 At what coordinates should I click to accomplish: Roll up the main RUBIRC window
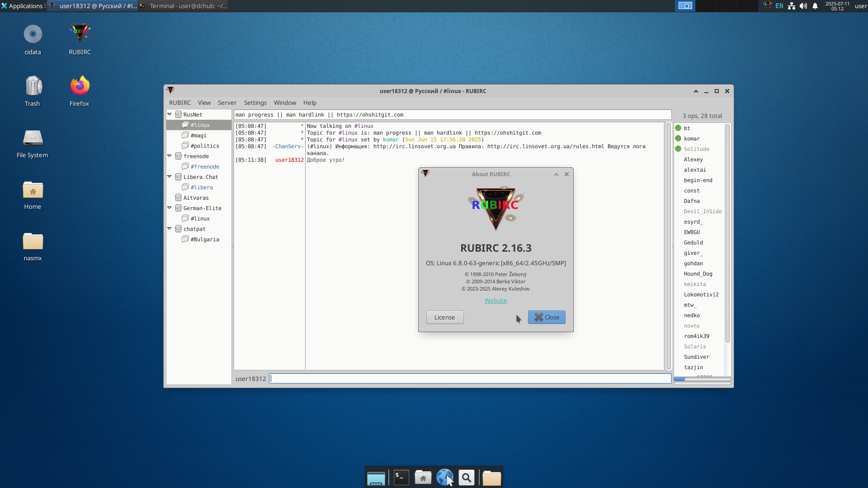click(x=696, y=91)
